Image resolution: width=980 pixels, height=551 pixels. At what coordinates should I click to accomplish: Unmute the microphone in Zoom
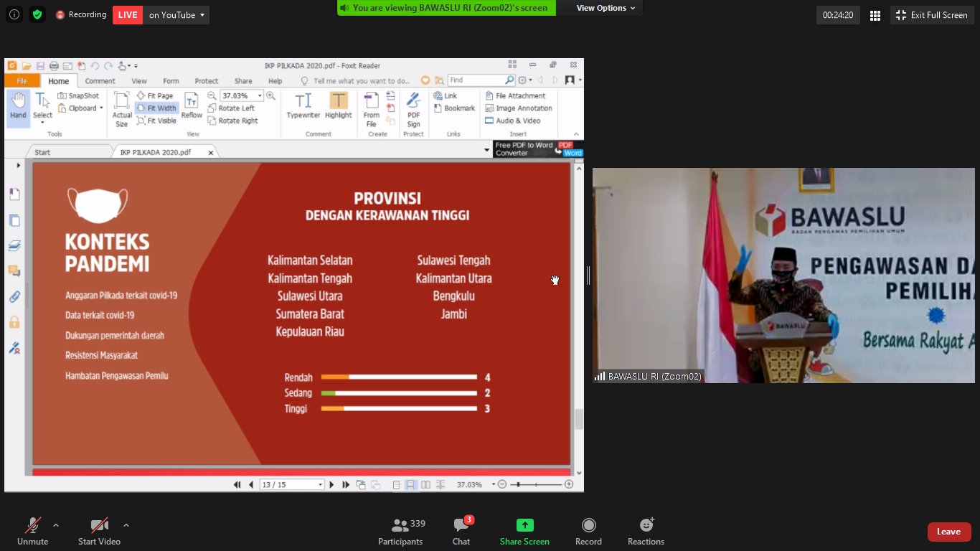tap(32, 530)
